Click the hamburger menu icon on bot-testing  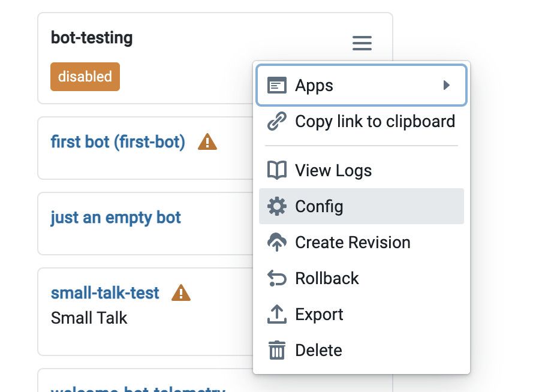[x=362, y=43]
